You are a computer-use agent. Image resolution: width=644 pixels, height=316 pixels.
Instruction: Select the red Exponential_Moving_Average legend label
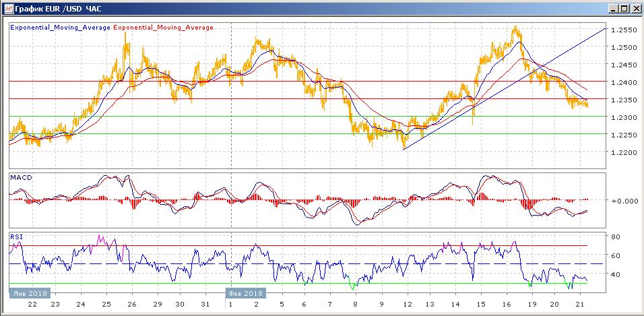[164, 28]
